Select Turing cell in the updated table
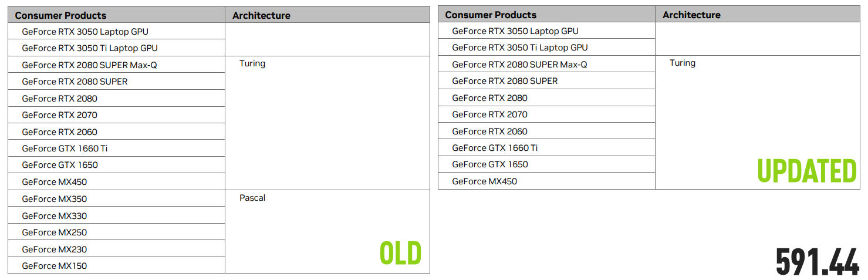The width and height of the screenshot is (868, 280). click(683, 63)
